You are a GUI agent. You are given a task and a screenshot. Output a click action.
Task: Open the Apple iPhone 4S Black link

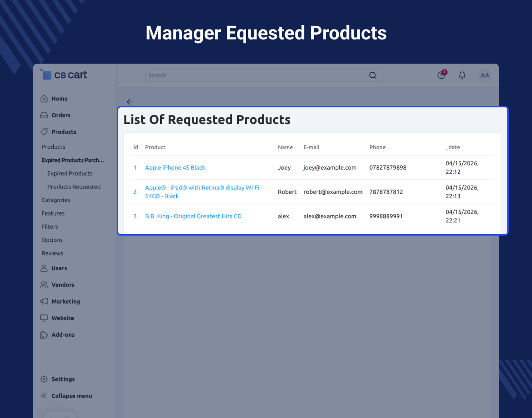tap(175, 168)
